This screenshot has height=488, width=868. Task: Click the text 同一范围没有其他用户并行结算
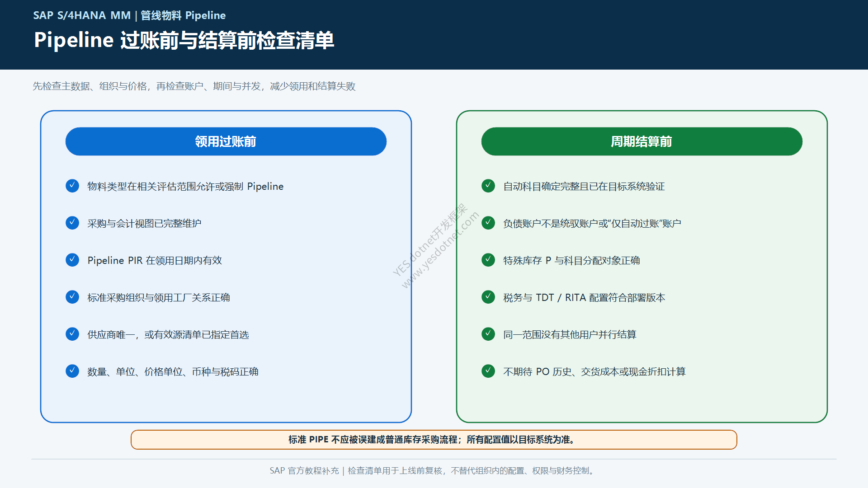tap(570, 334)
